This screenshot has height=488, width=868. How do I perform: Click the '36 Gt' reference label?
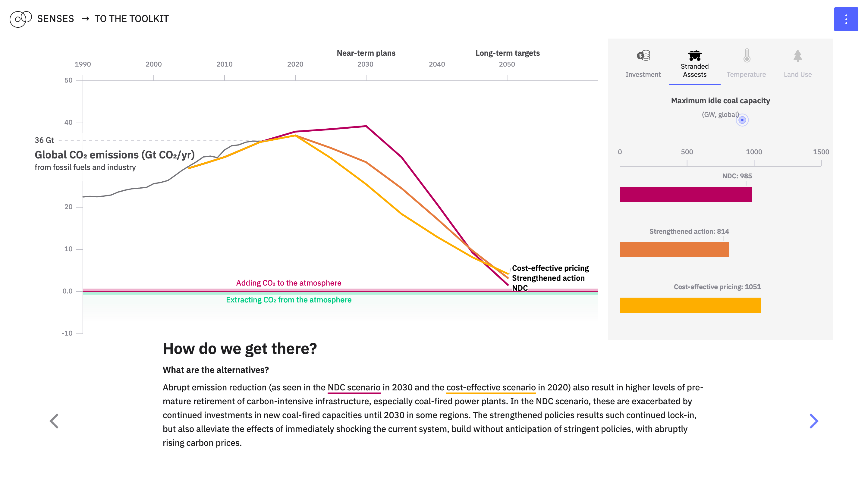point(44,140)
